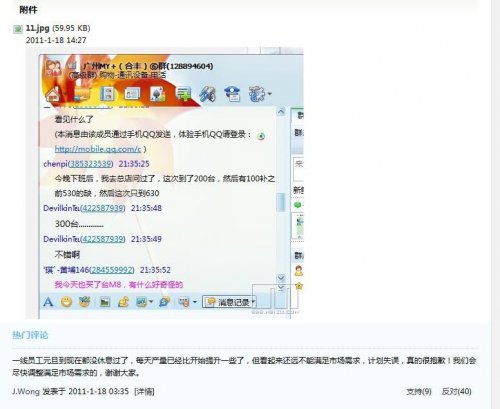The height and width of the screenshot is (409, 500).
Task: Click the chat bubbles people icon
Action: click(184, 302)
